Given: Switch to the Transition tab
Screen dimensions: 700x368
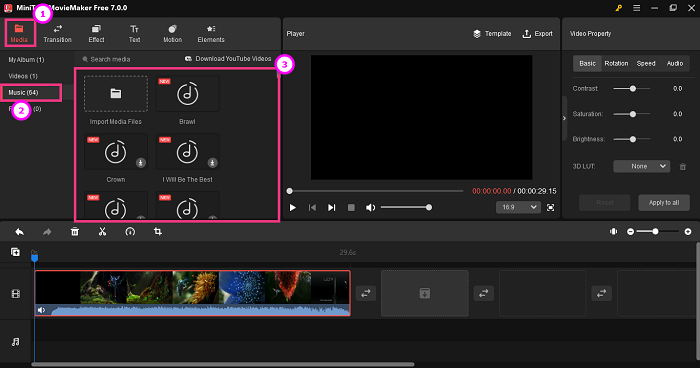Looking at the screenshot, I should pyautogui.click(x=58, y=33).
